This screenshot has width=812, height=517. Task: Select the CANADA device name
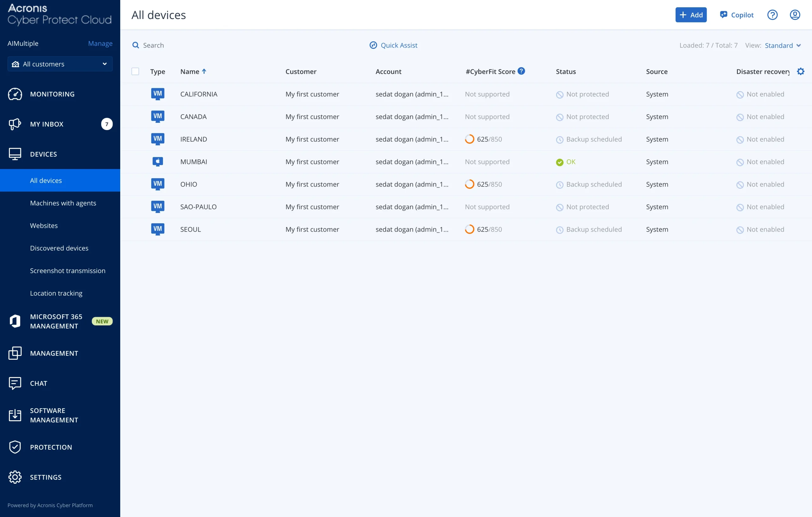193,117
